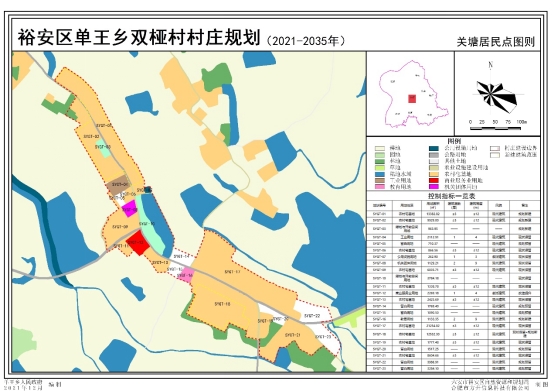The width and height of the screenshot is (552, 391).
Task: Click the white parcel SYGT-22 on the map
Action: pyautogui.click(x=313, y=313)
